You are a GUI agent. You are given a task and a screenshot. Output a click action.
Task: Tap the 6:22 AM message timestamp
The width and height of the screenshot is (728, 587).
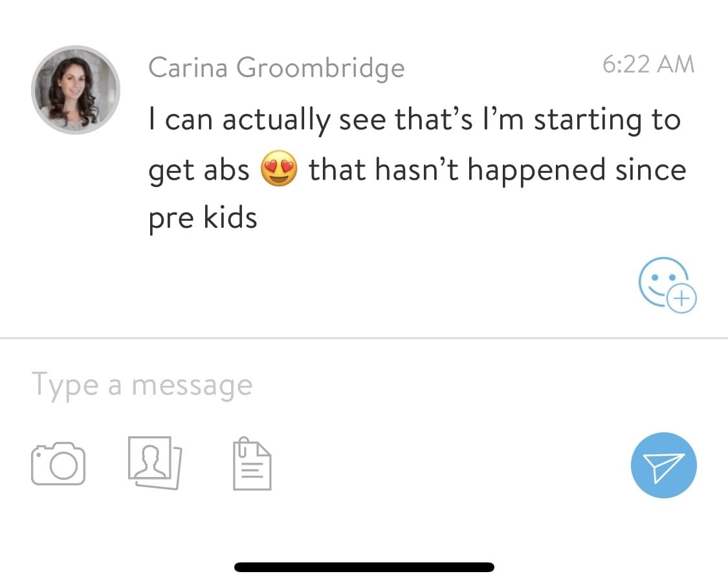(x=648, y=64)
